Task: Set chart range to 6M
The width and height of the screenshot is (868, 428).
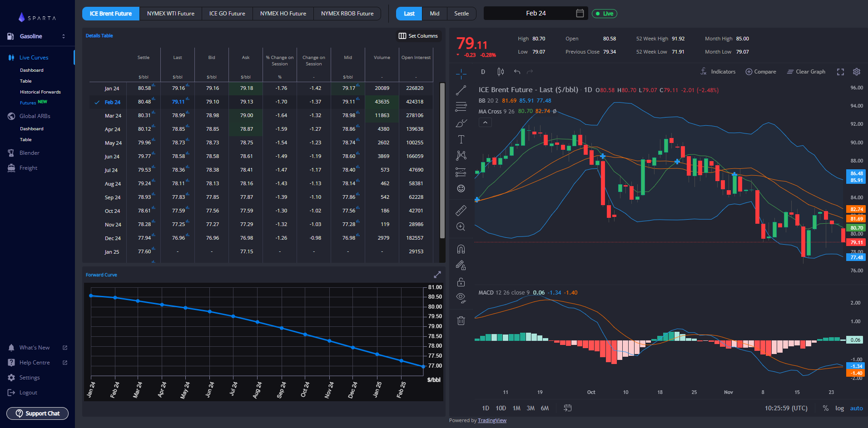Action: point(545,408)
